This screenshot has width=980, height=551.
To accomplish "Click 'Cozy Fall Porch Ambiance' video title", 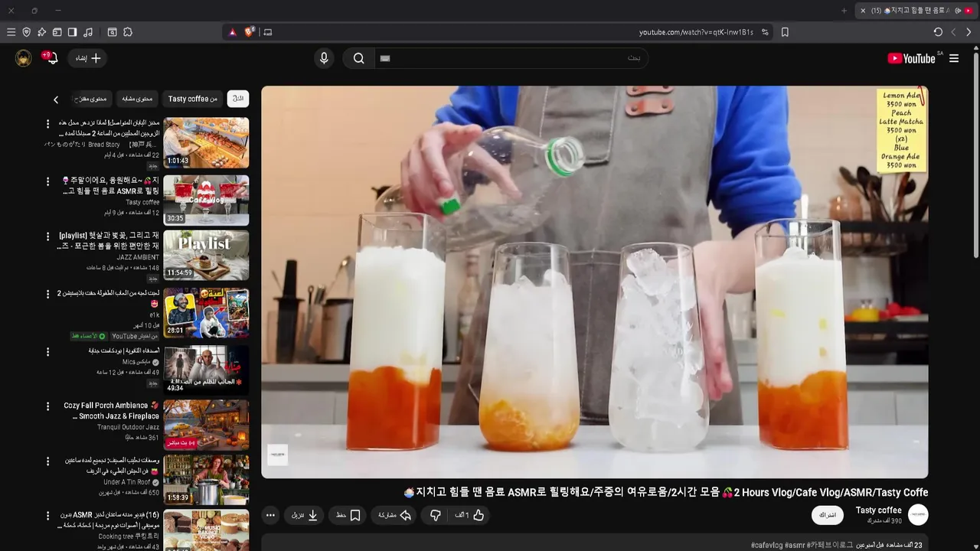I will coord(112,411).
